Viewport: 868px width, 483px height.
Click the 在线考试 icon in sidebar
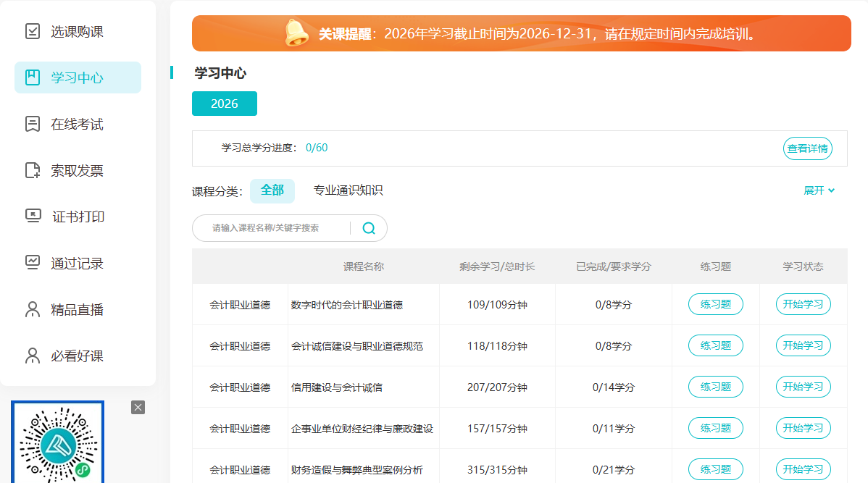(33, 124)
